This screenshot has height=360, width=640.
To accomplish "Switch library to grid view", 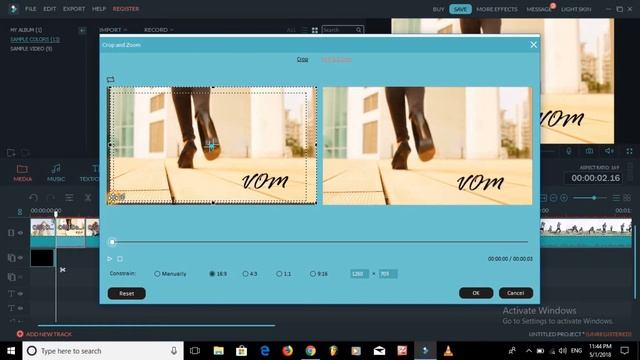I will 315,30.
